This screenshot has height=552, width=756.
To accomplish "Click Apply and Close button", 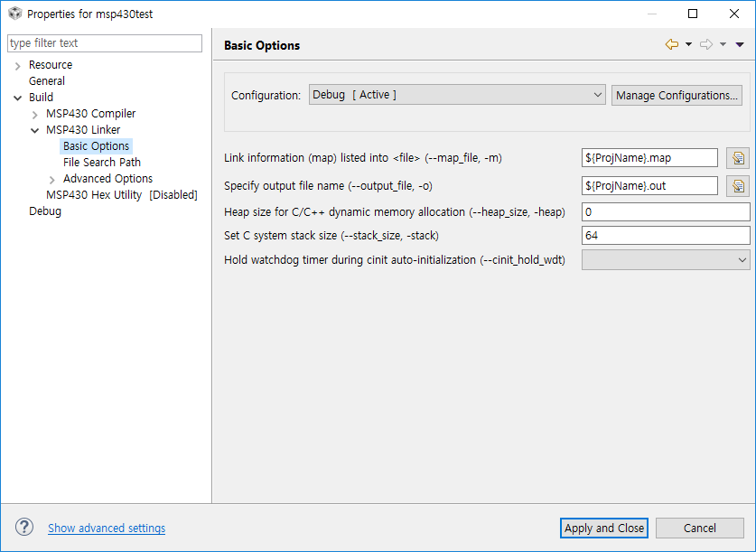I will pos(604,528).
